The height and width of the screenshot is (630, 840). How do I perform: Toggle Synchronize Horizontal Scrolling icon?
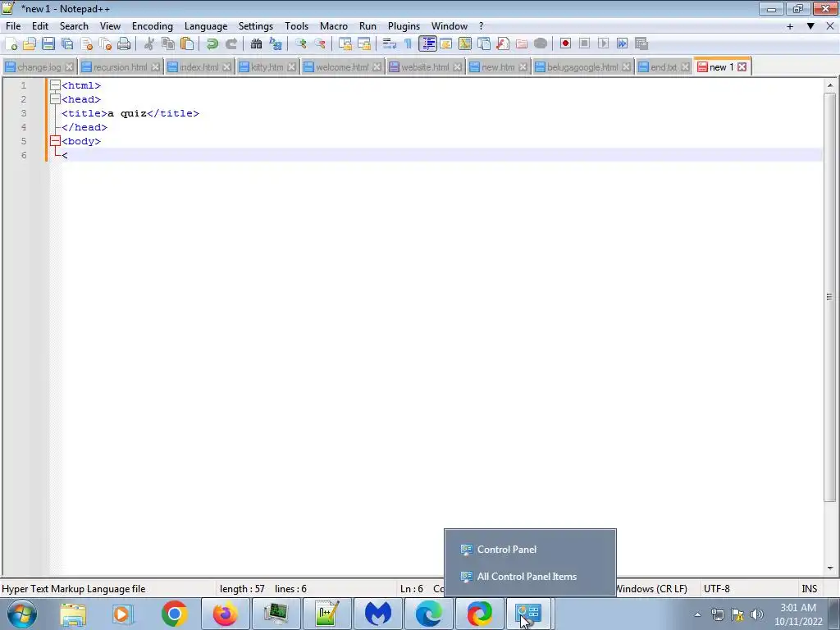point(363,44)
